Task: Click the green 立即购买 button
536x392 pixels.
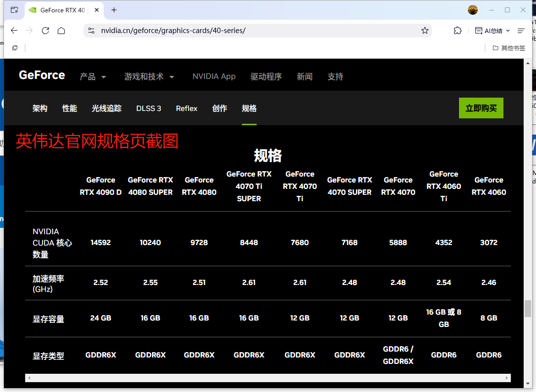Action: click(x=481, y=108)
